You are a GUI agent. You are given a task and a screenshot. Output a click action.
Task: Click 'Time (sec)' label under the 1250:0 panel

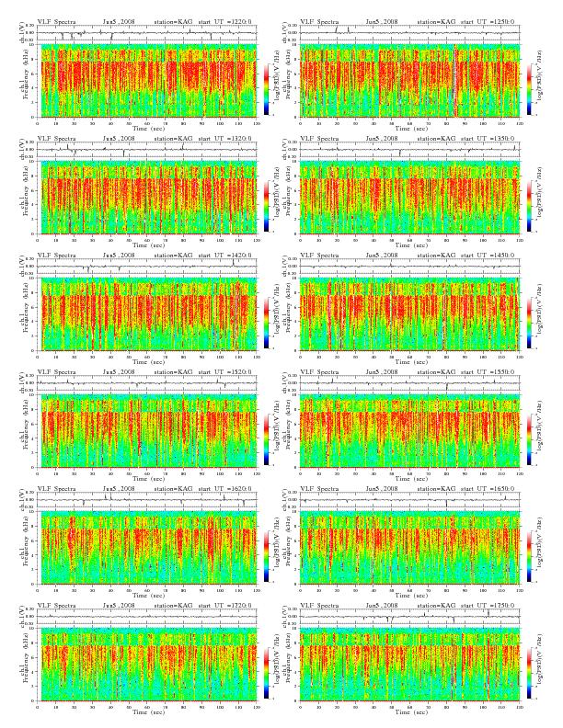[411, 128]
